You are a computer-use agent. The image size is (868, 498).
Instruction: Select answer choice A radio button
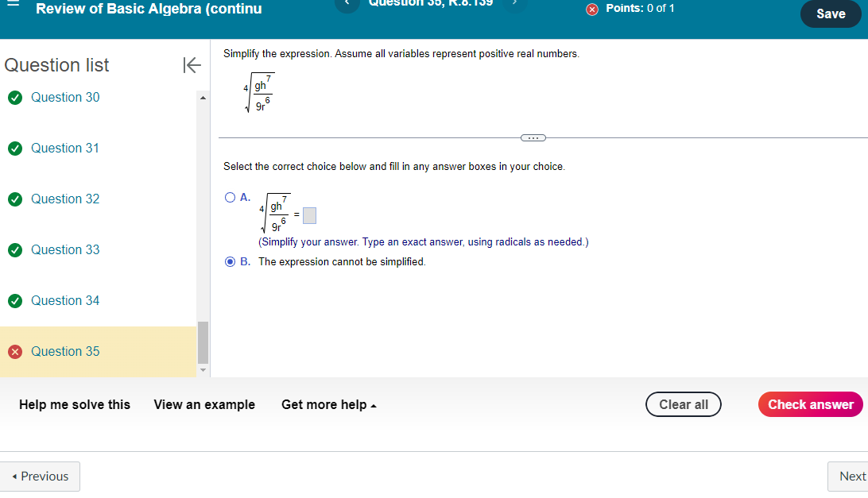coord(229,196)
